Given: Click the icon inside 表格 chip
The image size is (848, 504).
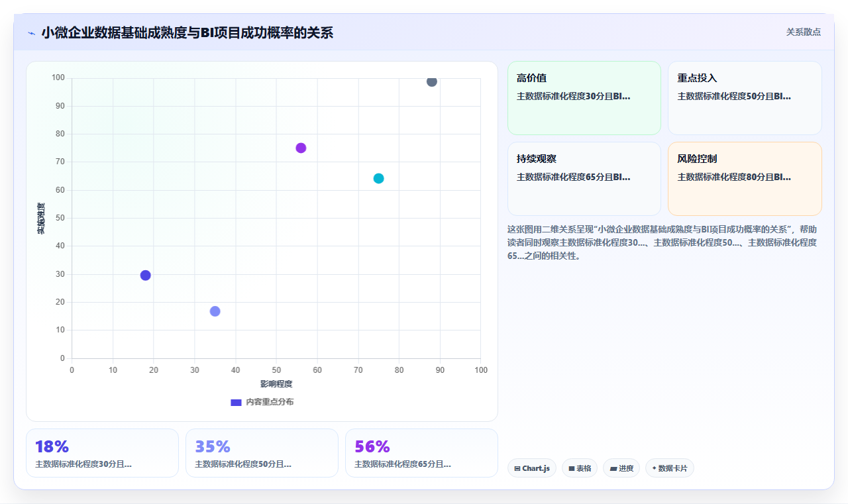Looking at the screenshot, I should [572, 468].
